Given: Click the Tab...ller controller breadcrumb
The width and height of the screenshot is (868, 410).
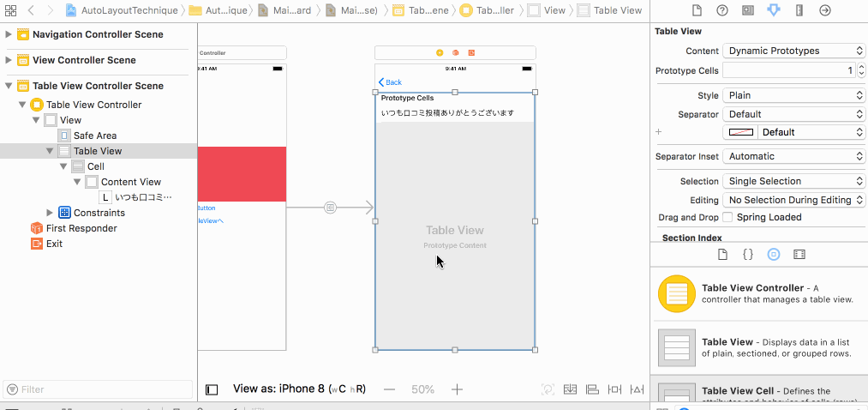Looking at the screenshot, I should pos(488,10).
